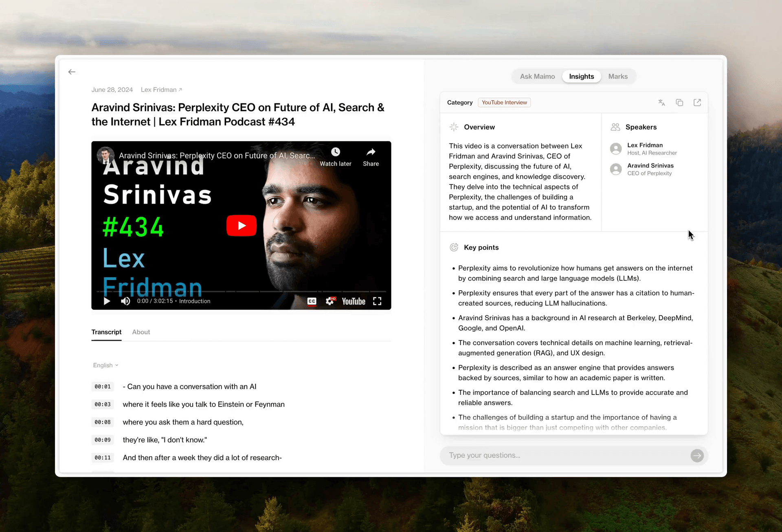
Task: Click the Key points icon
Action: pyautogui.click(x=454, y=247)
